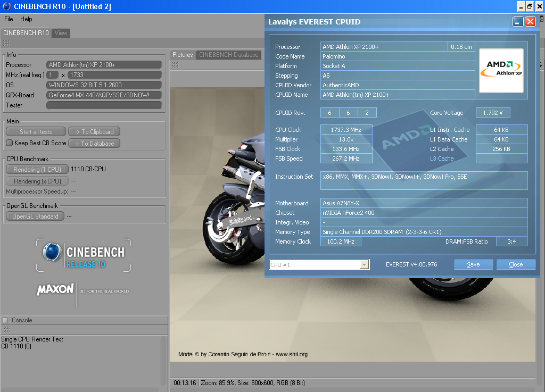Click the Asus A7N8X-X motherboard value
The image size is (545, 392).
pos(424,203)
